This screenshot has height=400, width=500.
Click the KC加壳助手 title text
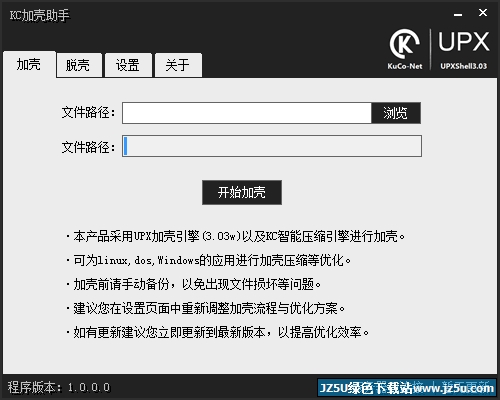tap(40, 15)
